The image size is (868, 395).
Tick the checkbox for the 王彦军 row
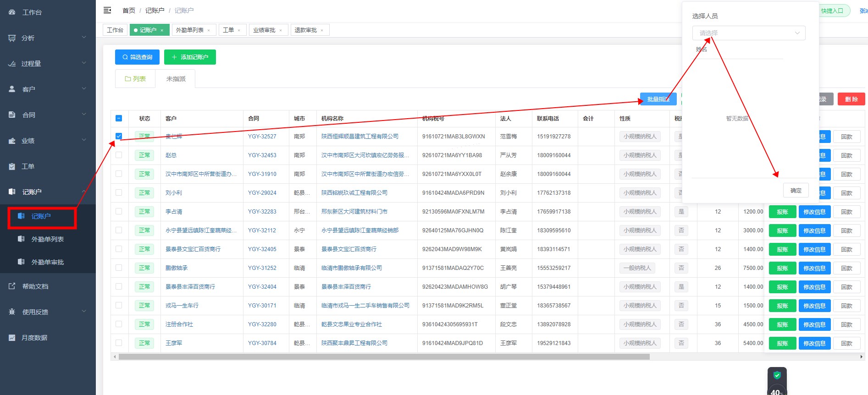(119, 343)
